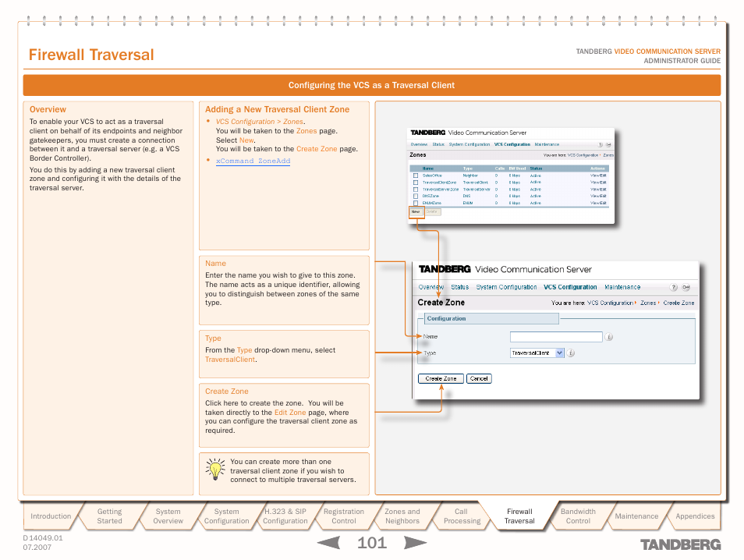Tick the TraversalServerZone checkbox
This screenshot has height=560, width=744.
point(416,190)
